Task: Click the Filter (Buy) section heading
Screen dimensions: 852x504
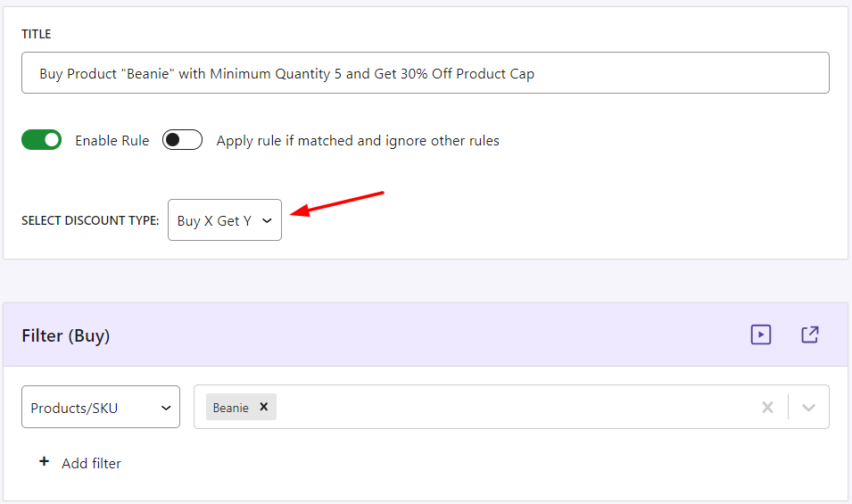Action: [x=65, y=335]
